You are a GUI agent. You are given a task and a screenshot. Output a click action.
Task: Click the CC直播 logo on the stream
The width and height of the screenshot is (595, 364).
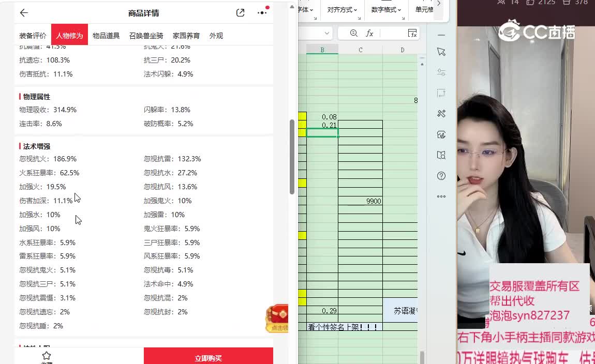(537, 31)
